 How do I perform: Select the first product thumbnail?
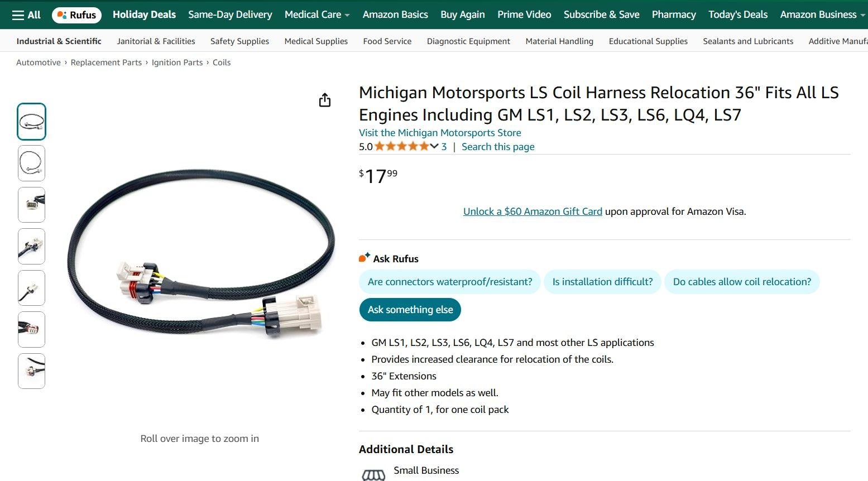pos(32,122)
